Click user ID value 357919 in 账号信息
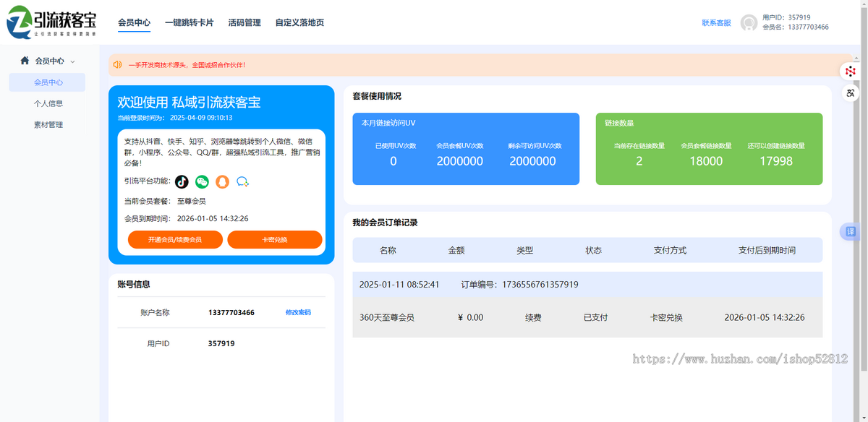The width and height of the screenshot is (868, 422). click(221, 343)
